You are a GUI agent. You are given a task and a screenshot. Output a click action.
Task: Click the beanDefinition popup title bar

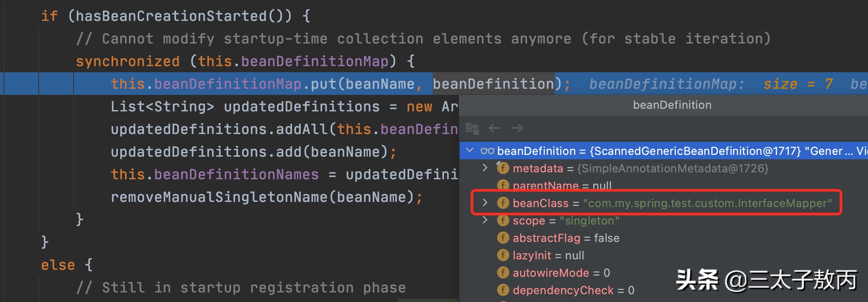tap(672, 105)
